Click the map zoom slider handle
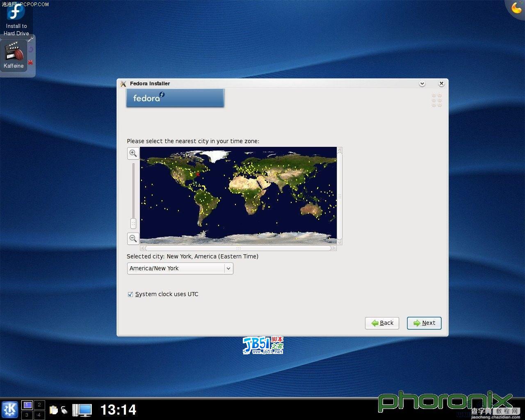The image size is (525, 420). [133, 224]
